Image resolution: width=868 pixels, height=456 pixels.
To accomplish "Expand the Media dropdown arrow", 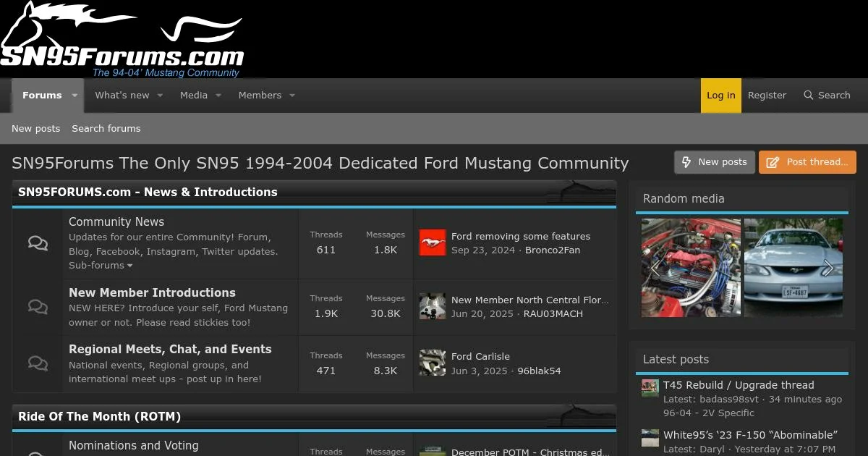I will click(218, 96).
